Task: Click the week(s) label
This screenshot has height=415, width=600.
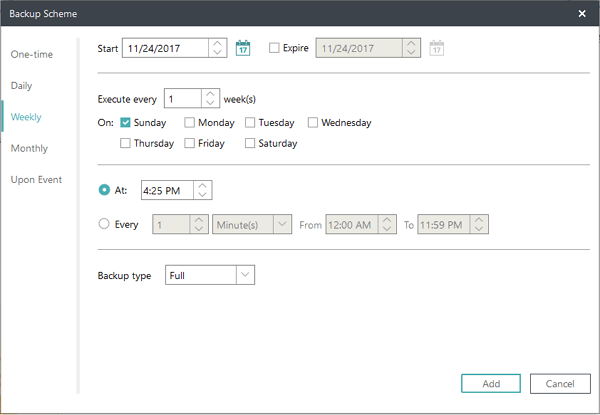Action: coord(240,99)
